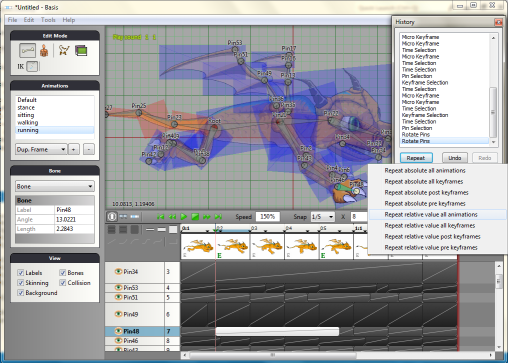This screenshot has height=363, width=508.
Task: Play the animation
Action: pos(184,217)
